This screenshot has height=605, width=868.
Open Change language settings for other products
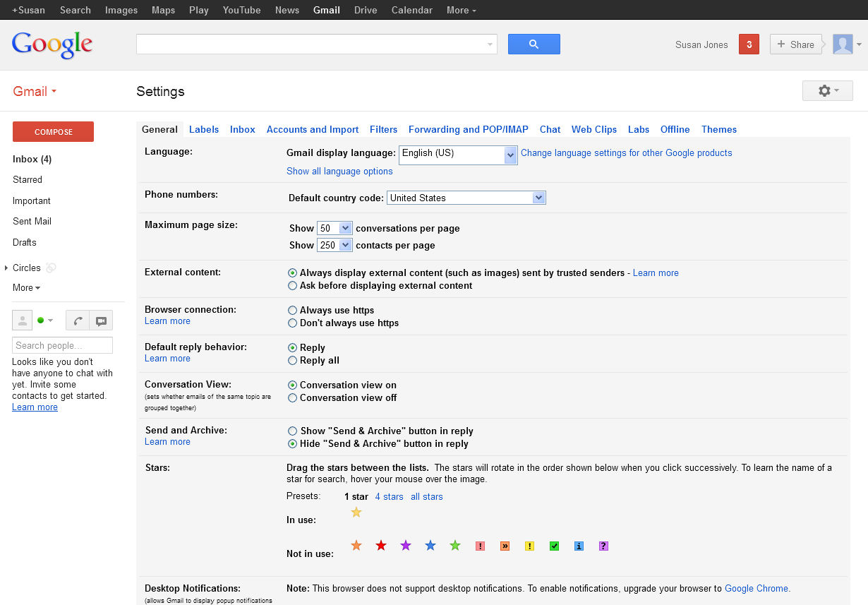627,152
